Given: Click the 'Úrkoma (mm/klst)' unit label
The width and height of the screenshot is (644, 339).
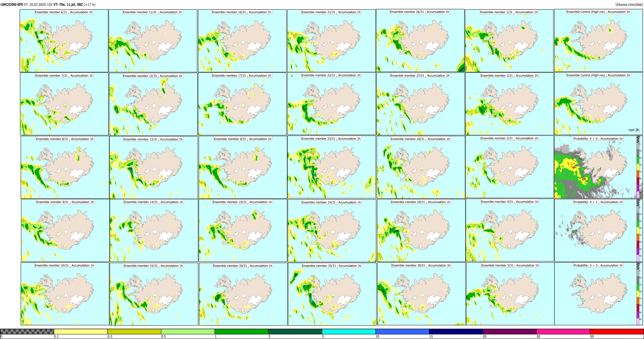Looking at the screenshot, I should [629, 4].
